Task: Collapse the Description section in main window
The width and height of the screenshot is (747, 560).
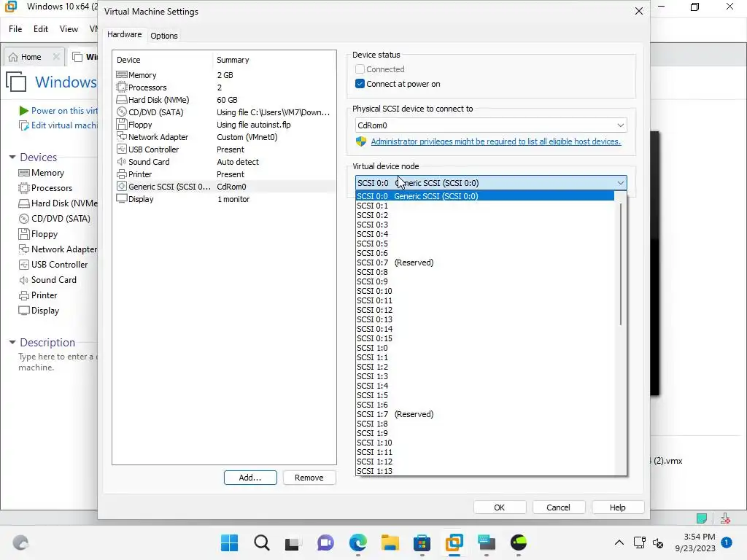Action: pyautogui.click(x=12, y=342)
